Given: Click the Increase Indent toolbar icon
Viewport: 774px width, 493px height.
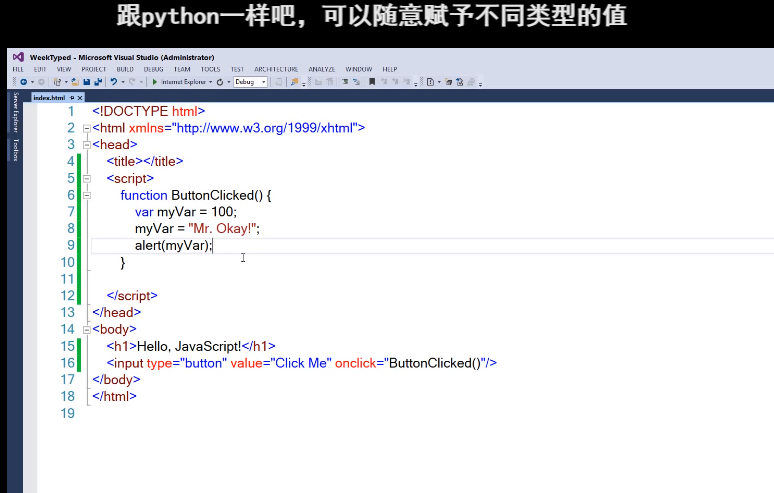Looking at the screenshot, I should pyautogui.click(x=329, y=82).
